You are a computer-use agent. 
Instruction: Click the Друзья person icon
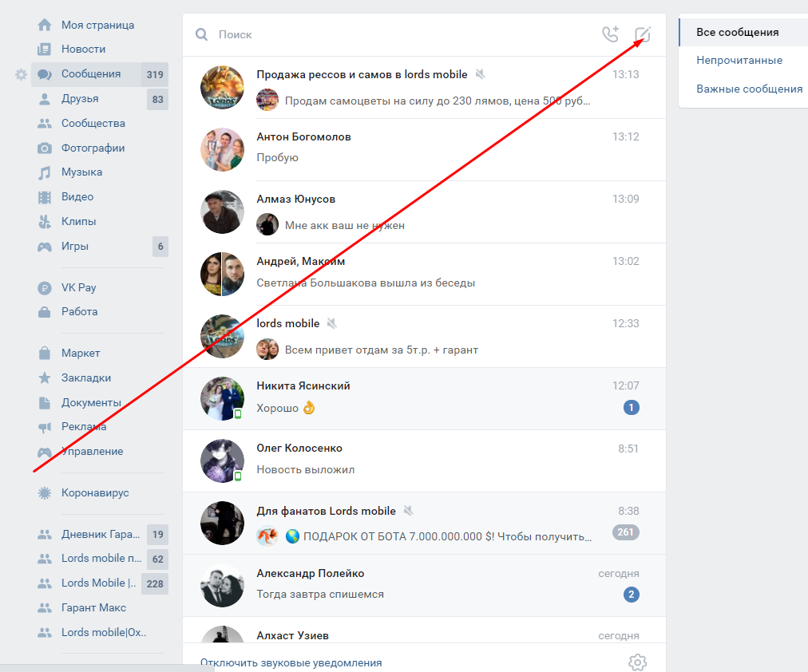[45, 99]
